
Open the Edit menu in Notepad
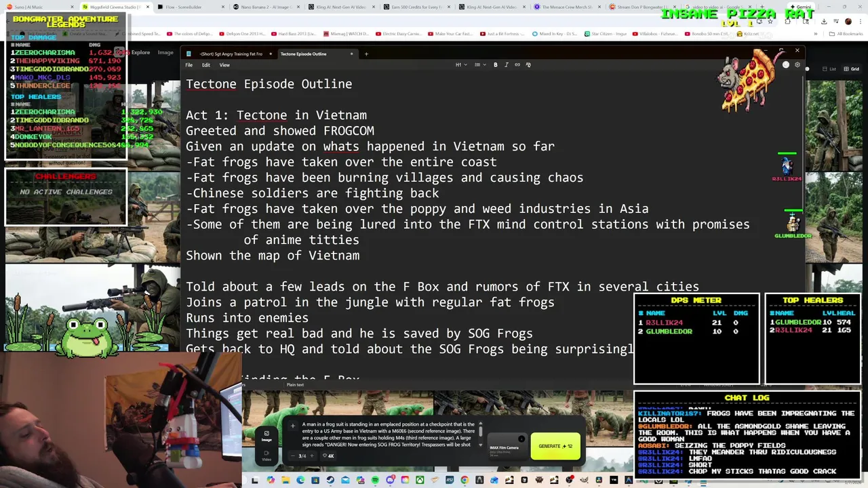pyautogui.click(x=205, y=65)
